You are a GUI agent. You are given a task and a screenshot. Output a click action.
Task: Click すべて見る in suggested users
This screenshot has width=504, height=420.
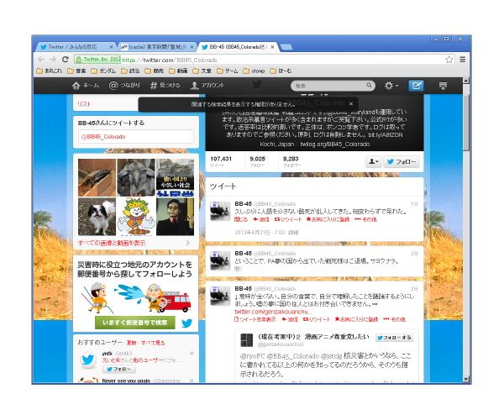point(153,343)
